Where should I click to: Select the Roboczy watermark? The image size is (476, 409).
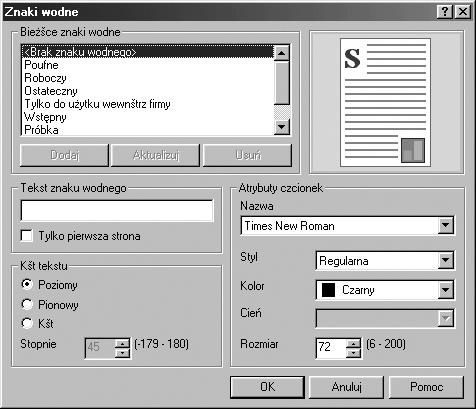[148, 78]
